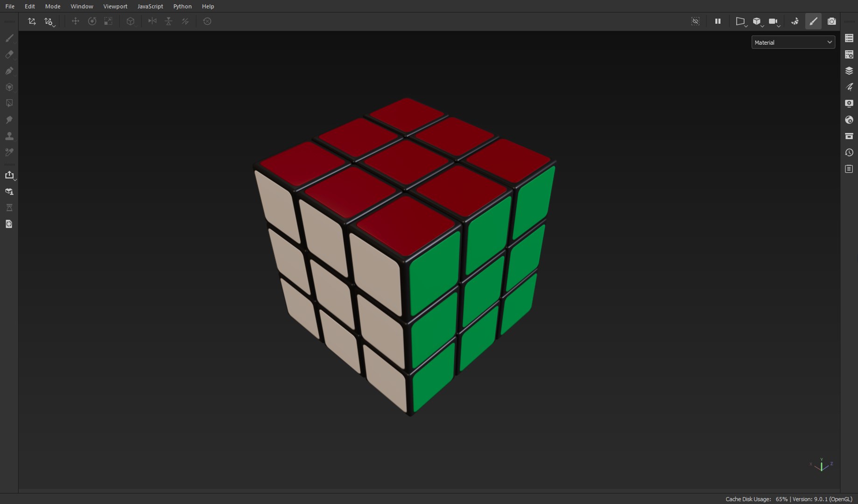Click the croissant Iray render icon
The height and width of the screenshot is (504, 858).
(x=795, y=21)
